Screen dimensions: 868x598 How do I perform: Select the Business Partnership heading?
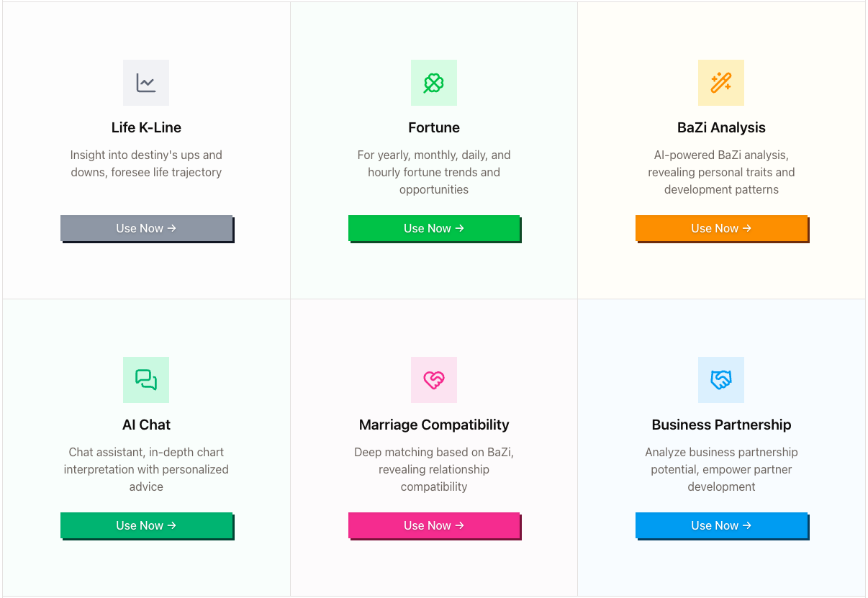721,425
